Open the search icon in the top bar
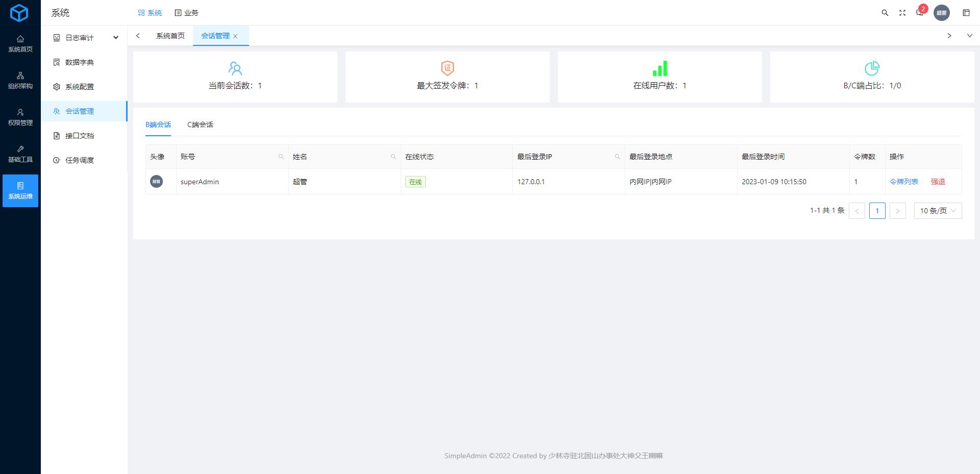 click(885, 13)
